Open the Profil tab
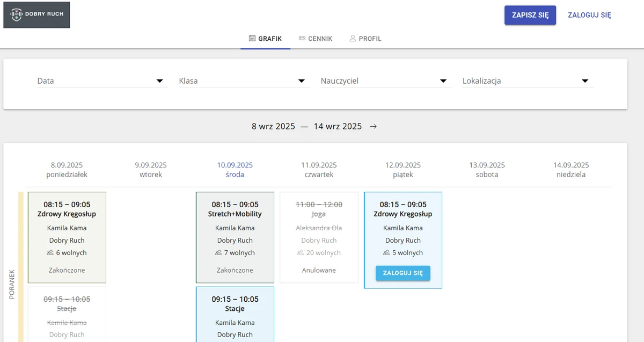644x342 pixels. [365, 39]
